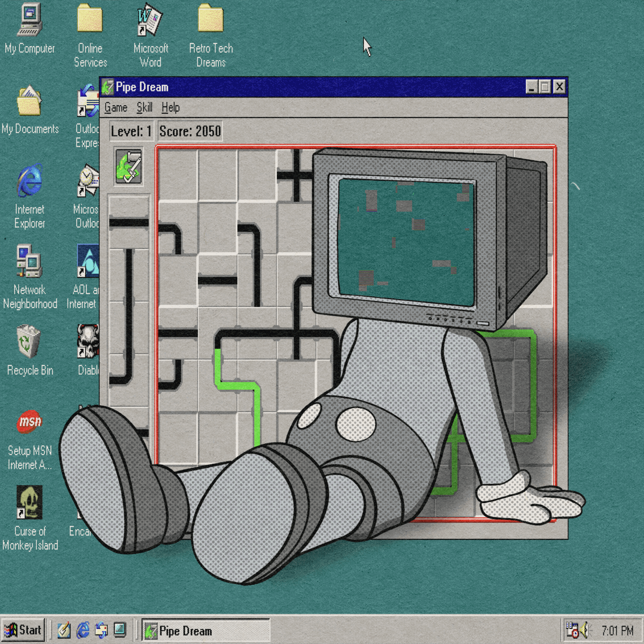Launch the Curse of Monkey Island shortcut
Viewport: 644px width, 644px height.
[x=29, y=502]
